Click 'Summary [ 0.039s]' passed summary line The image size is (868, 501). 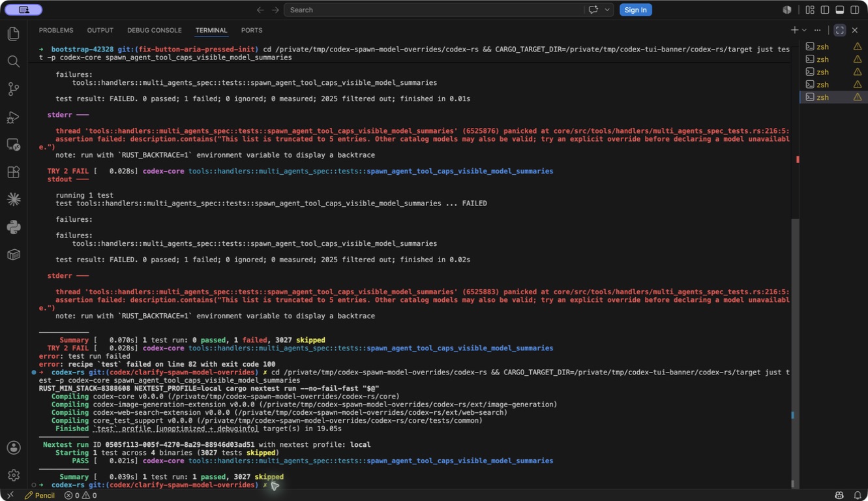click(x=172, y=477)
